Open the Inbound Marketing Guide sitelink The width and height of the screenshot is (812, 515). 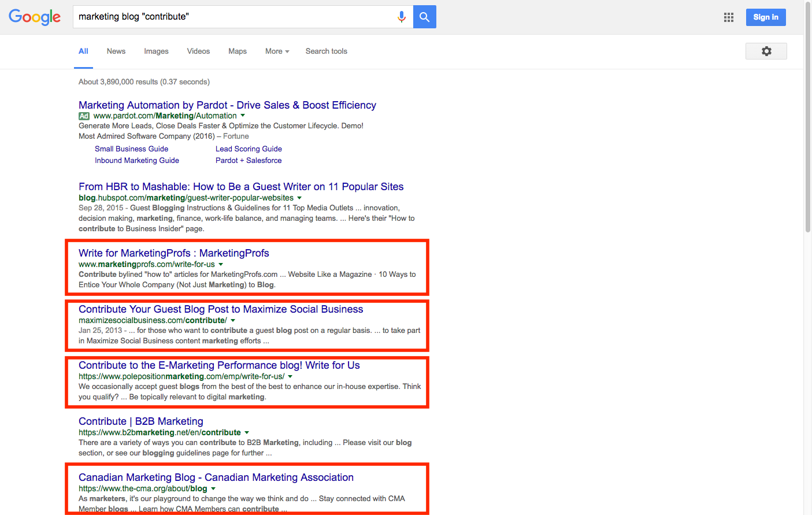pyautogui.click(x=137, y=161)
